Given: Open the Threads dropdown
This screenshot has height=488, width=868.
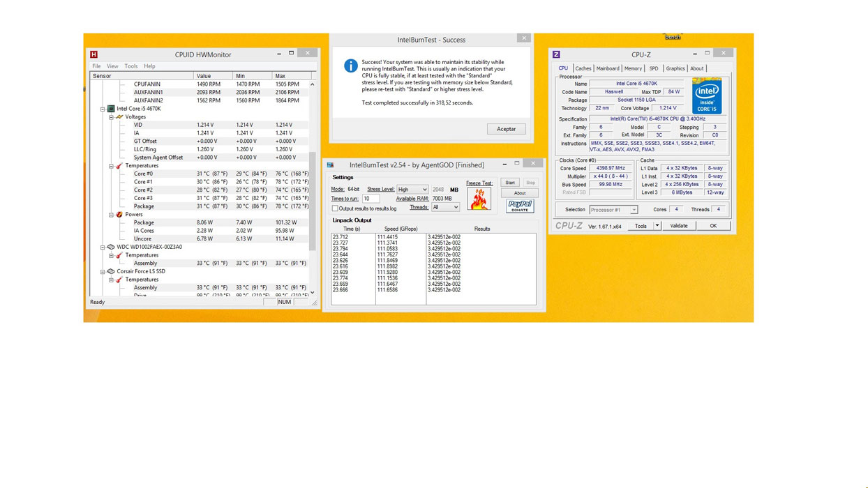Looking at the screenshot, I should click(x=445, y=207).
